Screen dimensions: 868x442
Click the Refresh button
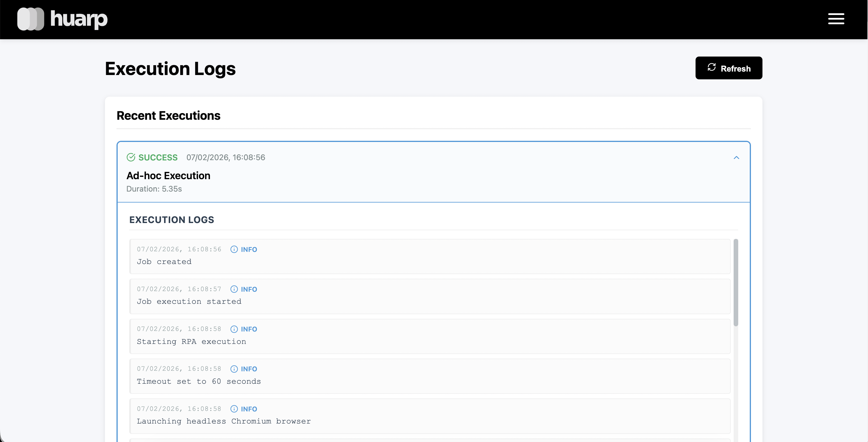pos(728,68)
